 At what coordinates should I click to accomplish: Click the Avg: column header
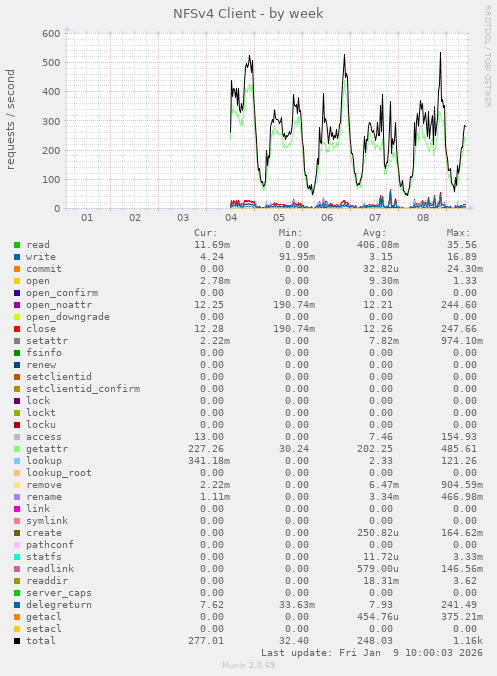tap(374, 233)
